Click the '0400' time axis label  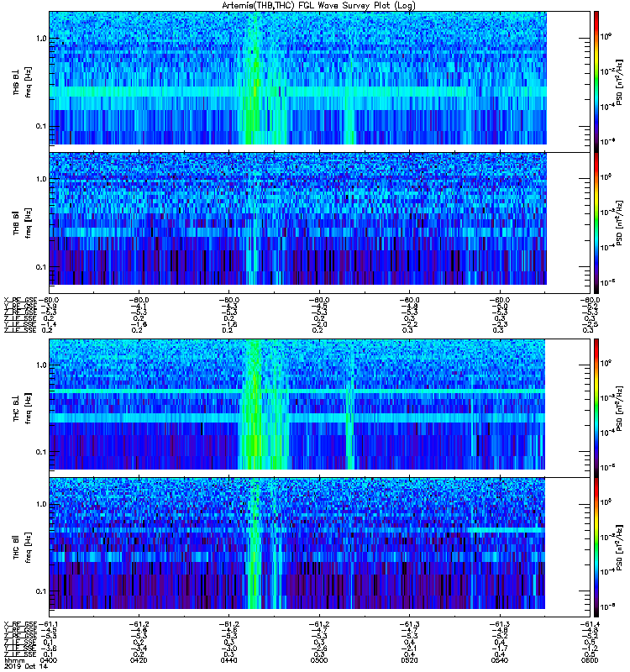coord(49,660)
